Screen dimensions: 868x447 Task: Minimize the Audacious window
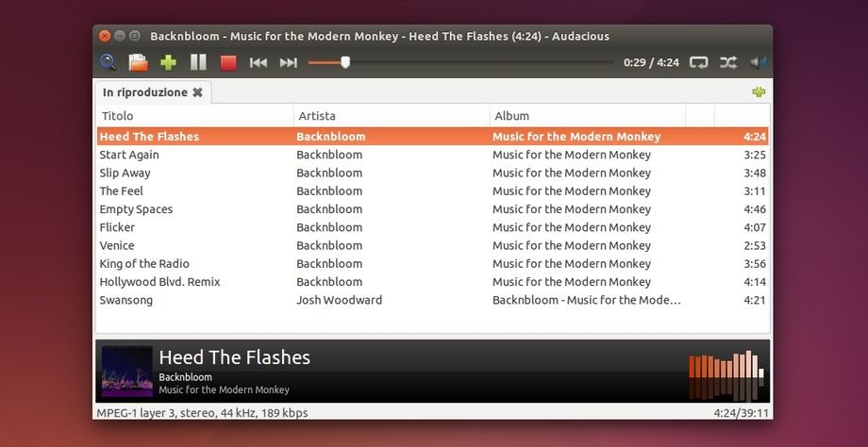120,36
